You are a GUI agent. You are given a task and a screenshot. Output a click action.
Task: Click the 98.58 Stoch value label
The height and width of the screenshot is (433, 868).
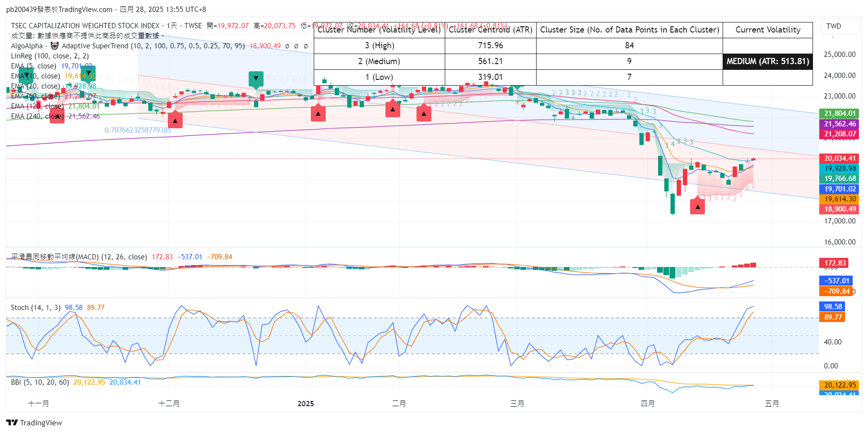coord(832,307)
